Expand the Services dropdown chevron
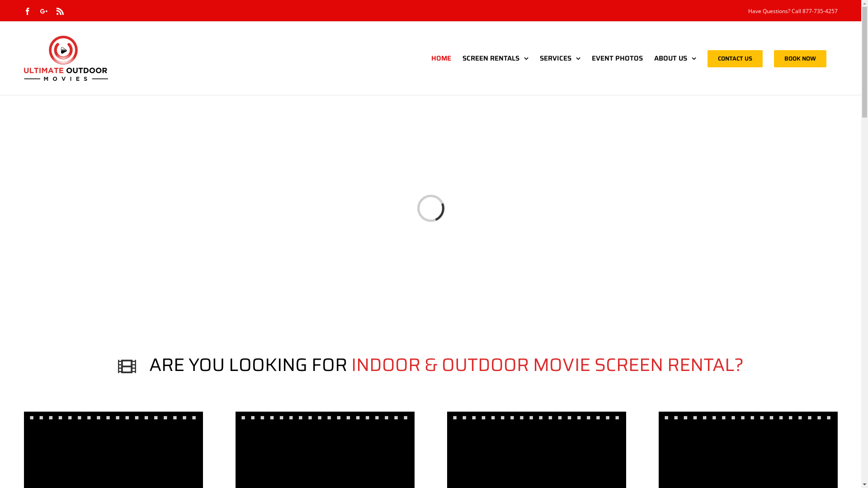 578,59
